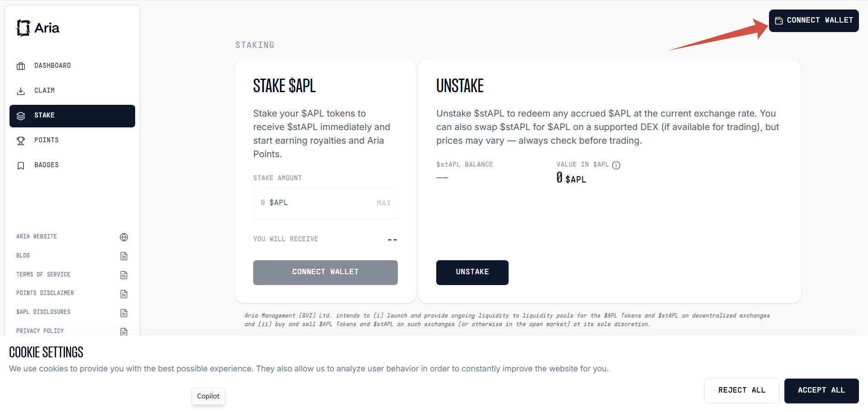Click the Points trophy icon
868x412 pixels.
(21, 141)
